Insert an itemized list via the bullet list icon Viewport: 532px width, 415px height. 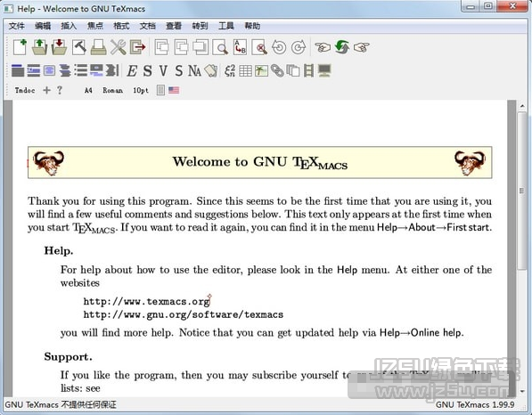81,70
